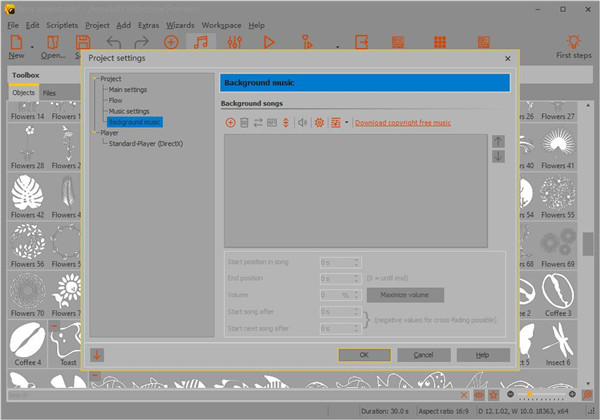Click the Toolbox search field
Viewport: 600px width, 420px height.
coord(233,395)
